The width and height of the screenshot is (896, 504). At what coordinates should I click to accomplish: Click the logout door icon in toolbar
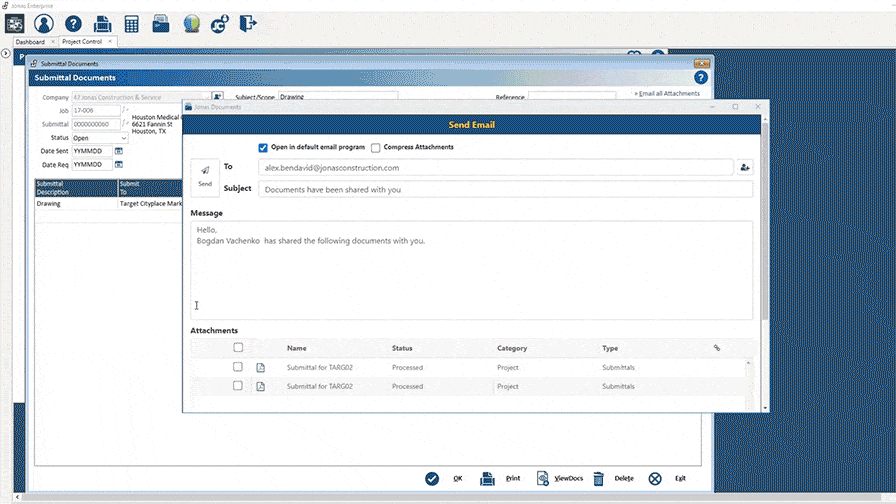pos(247,23)
